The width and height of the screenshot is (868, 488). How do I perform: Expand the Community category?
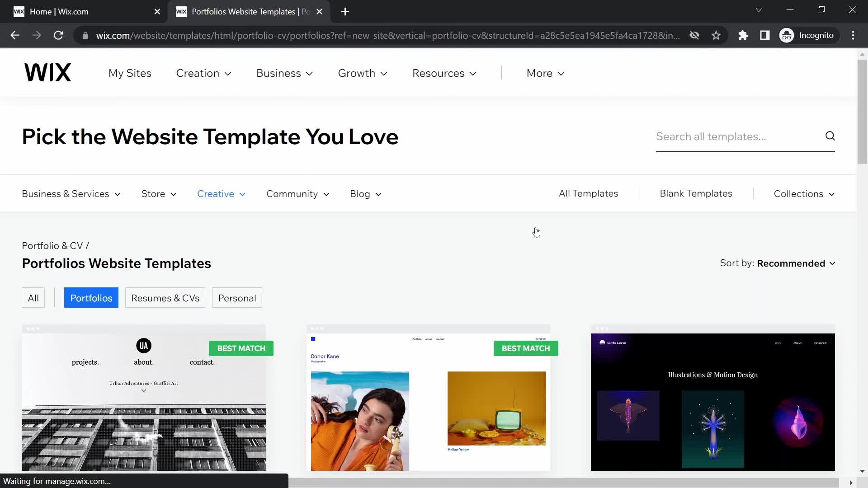pos(297,194)
